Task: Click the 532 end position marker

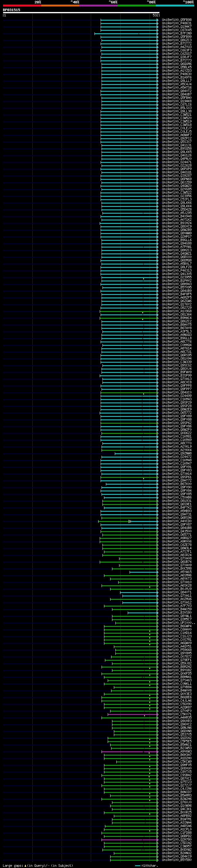Action: (155, 15)
